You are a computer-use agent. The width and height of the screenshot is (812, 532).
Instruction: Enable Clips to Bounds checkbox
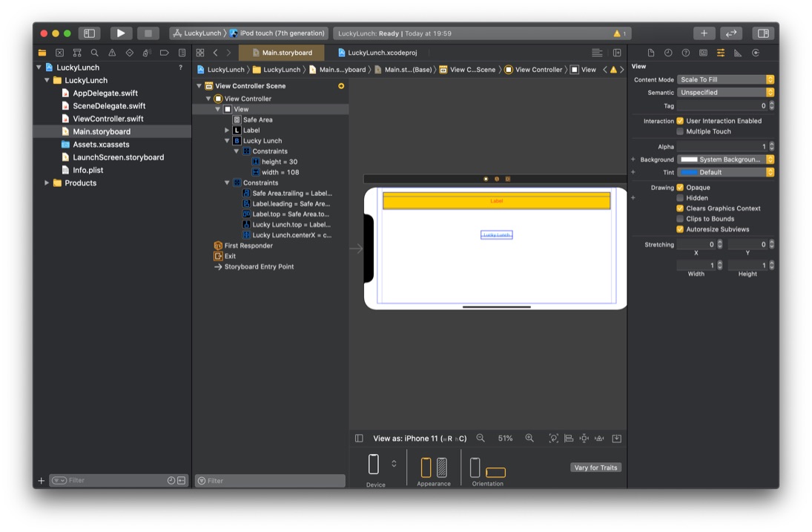pos(680,219)
